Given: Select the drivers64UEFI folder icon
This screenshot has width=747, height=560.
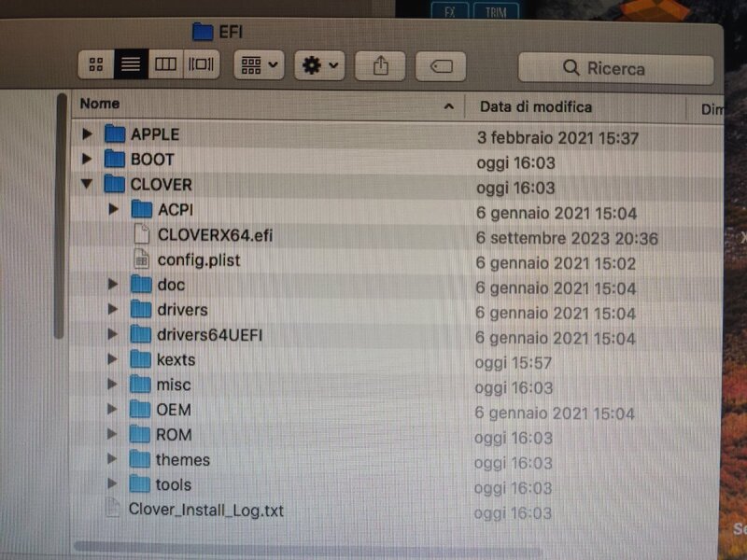Looking at the screenshot, I should tap(141, 334).
